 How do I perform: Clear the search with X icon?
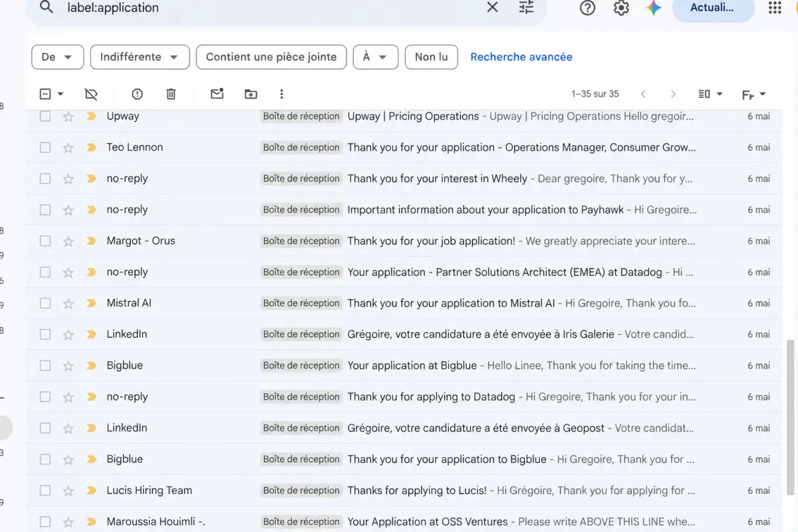(492, 8)
